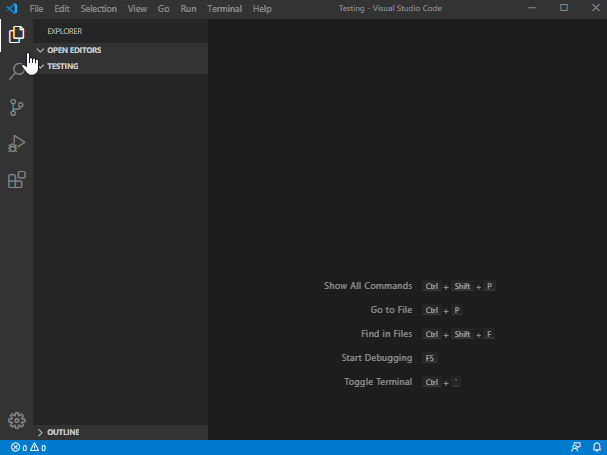607x455 pixels.
Task: Expand the Outline section
Action: tap(120, 432)
